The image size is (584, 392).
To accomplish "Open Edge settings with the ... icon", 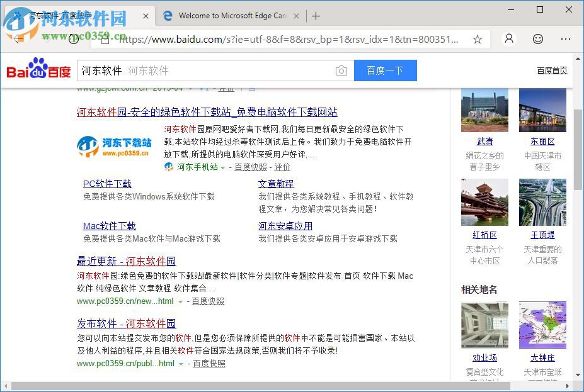I will click(x=565, y=39).
